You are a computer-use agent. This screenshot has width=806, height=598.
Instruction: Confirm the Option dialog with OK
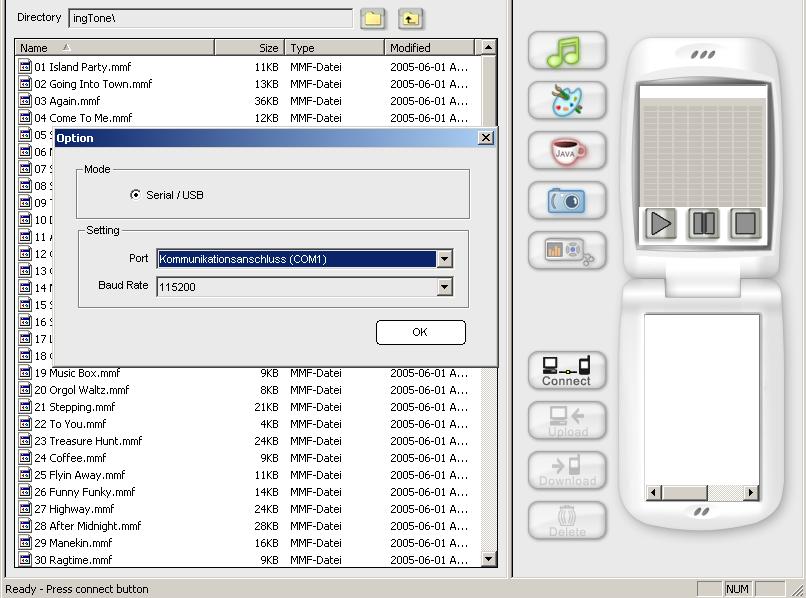(420, 332)
